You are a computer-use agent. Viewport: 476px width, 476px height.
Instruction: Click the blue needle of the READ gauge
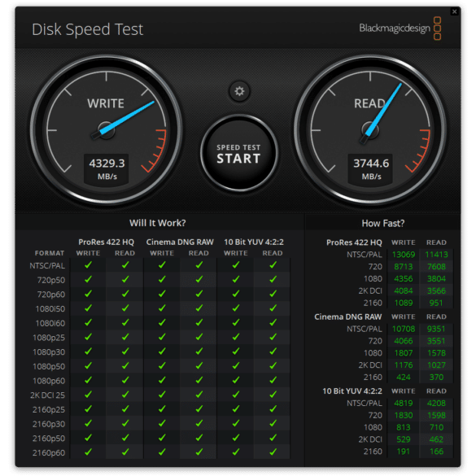[x=384, y=110]
